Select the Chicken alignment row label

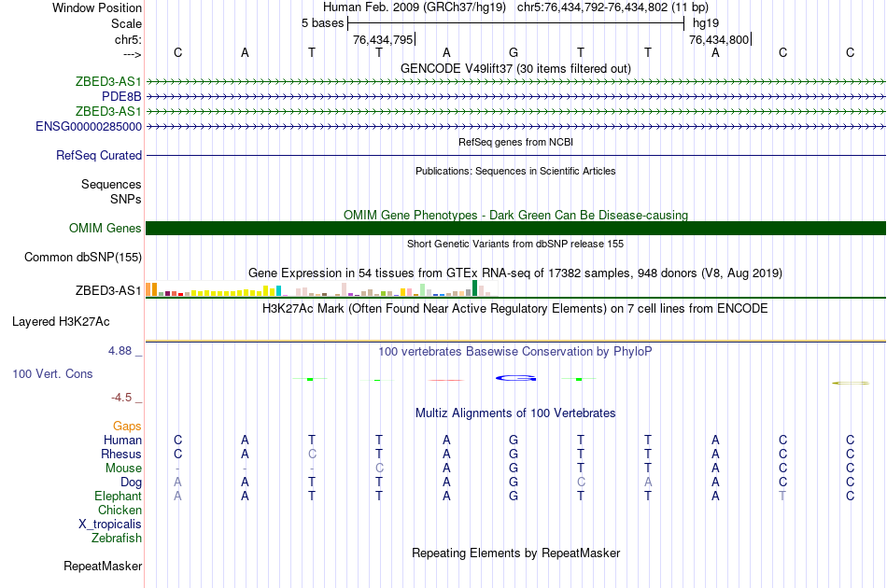(x=120, y=510)
